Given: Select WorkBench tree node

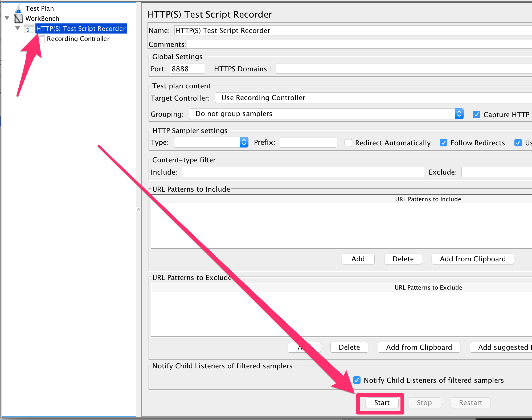Looking at the screenshot, I should click(x=42, y=18).
